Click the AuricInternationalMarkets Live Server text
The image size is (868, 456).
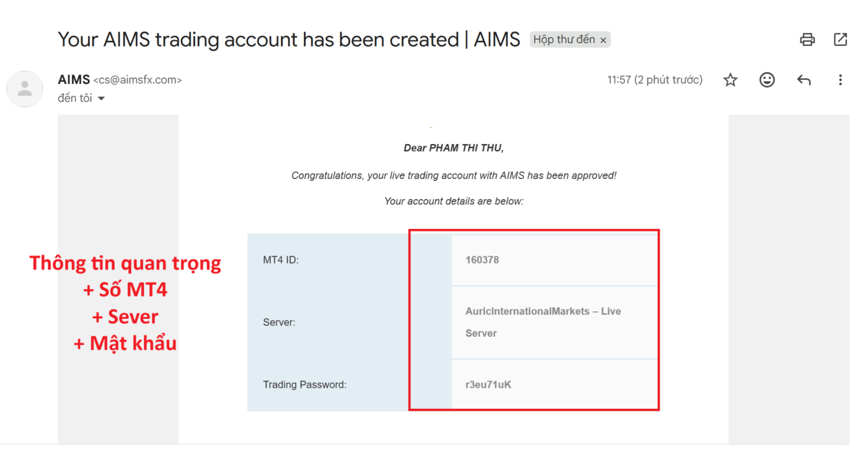[x=542, y=312]
